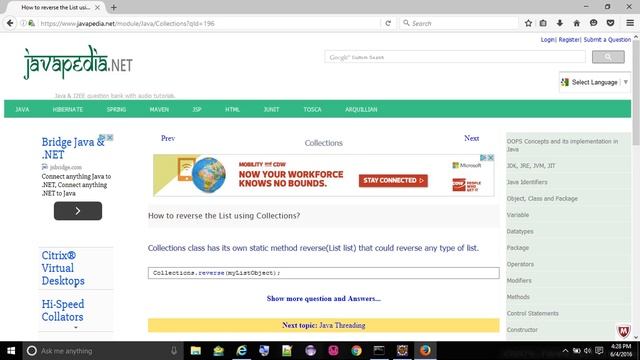Expand the left ad list down arrow
Screen dimensions: 640x360
click(x=76, y=327)
